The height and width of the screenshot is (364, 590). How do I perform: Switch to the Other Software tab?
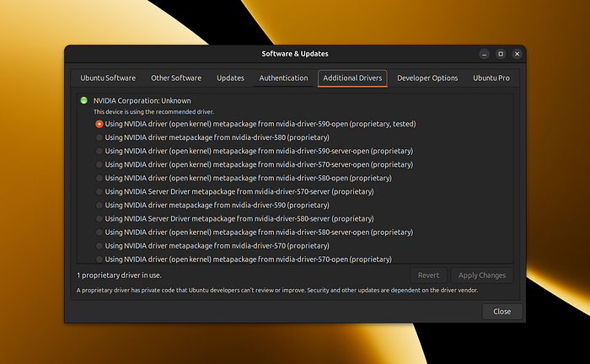176,78
